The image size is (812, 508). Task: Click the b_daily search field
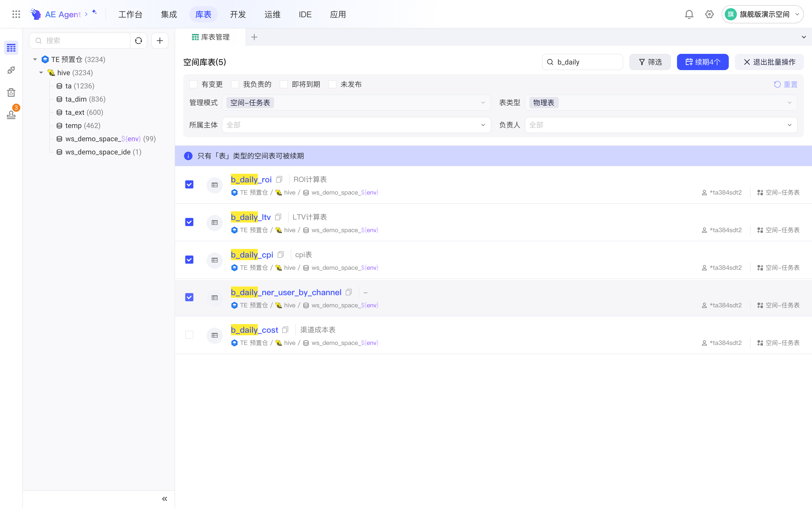point(583,62)
